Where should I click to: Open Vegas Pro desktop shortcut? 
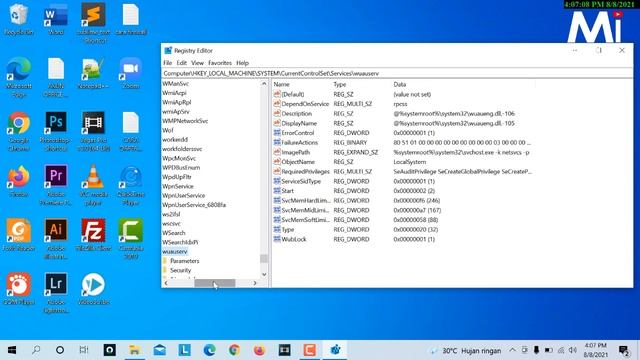[x=93, y=131]
